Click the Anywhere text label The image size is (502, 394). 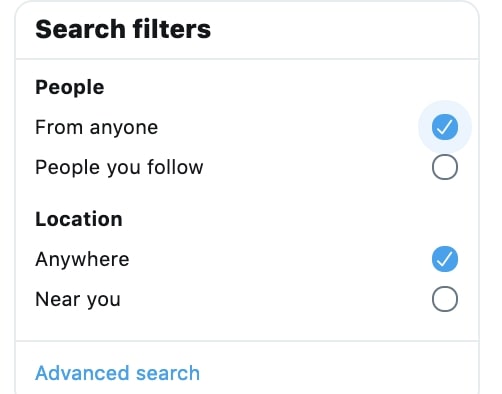pyautogui.click(x=82, y=259)
